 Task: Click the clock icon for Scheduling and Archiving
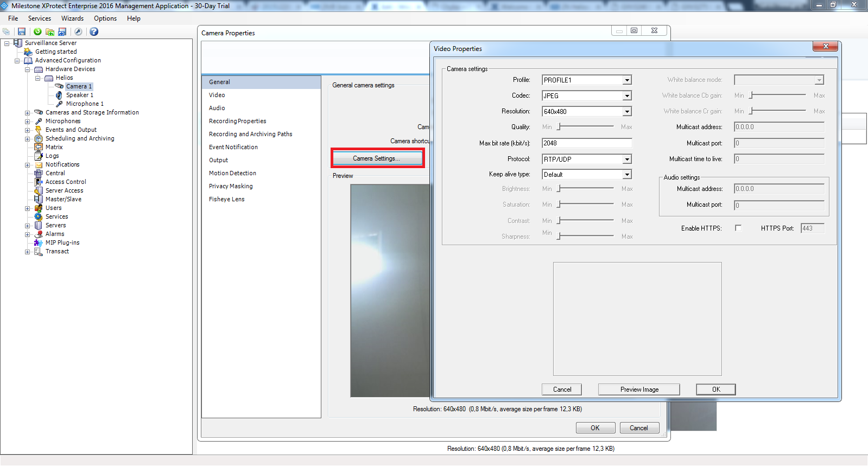coord(39,138)
